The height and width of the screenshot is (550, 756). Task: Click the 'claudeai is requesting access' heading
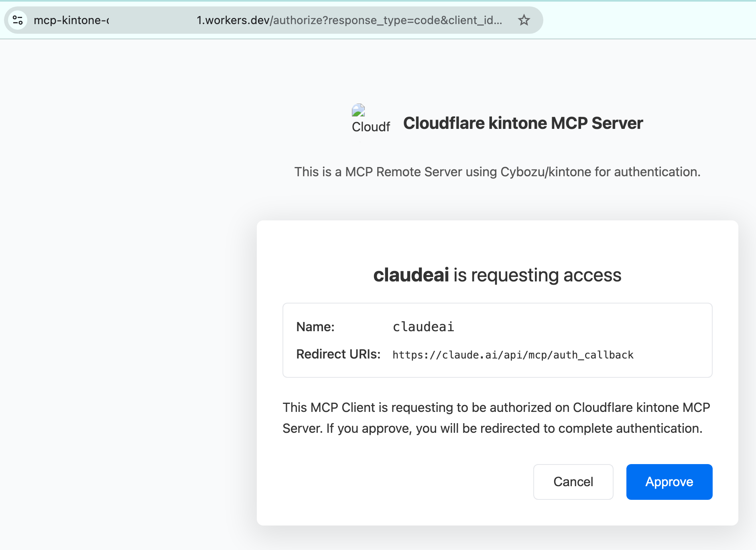click(497, 275)
